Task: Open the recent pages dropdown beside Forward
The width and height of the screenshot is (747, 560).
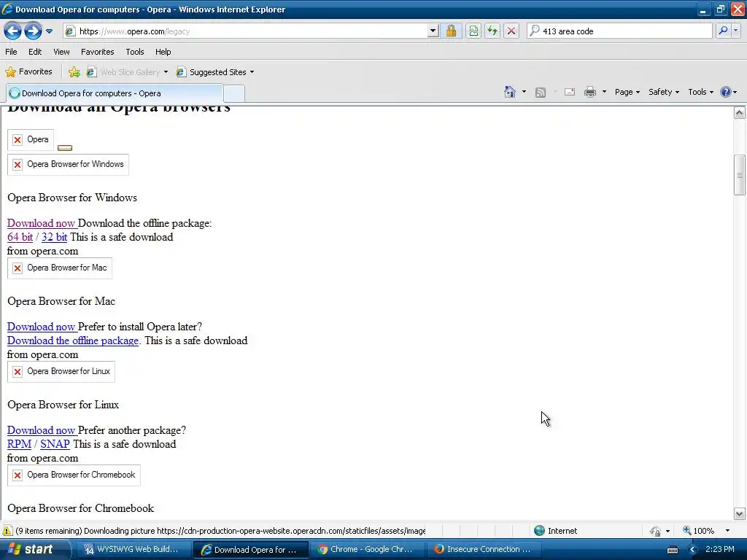Action: 49,31
